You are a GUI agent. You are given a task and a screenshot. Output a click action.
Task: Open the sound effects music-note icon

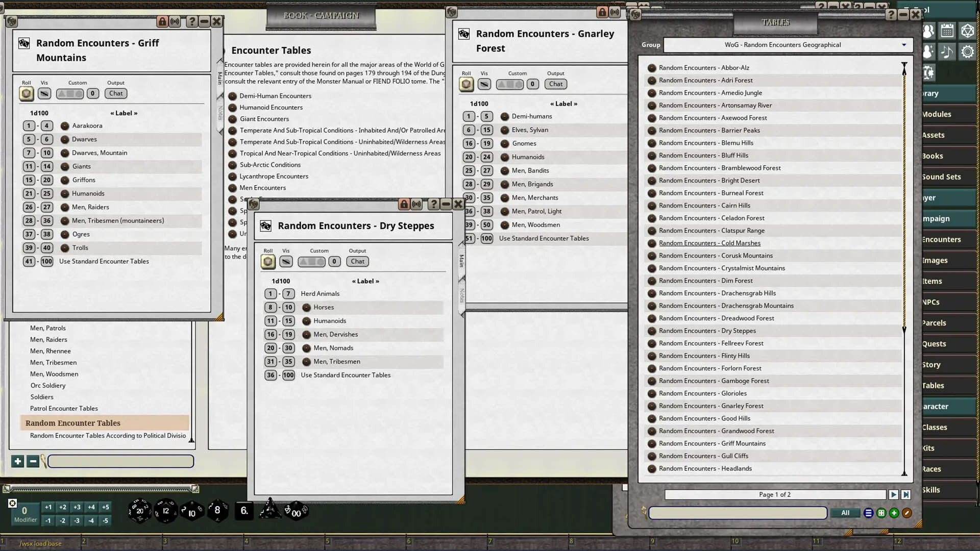click(x=948, y=52)
